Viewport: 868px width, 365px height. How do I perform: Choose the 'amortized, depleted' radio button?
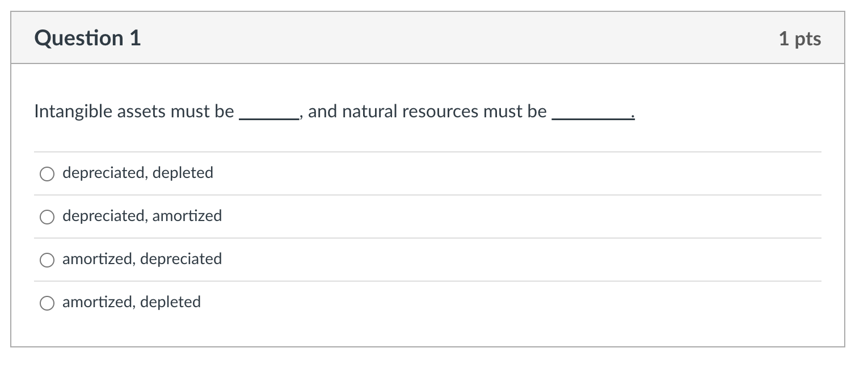click(47, 303)
